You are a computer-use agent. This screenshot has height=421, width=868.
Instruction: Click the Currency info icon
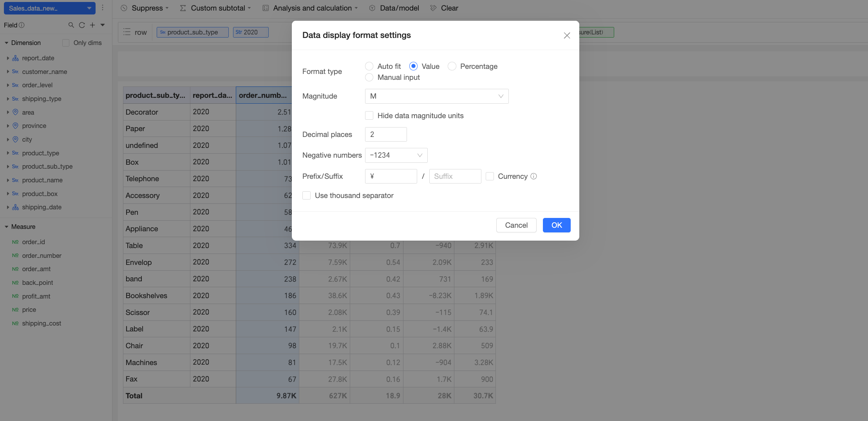tap(533, 176)
